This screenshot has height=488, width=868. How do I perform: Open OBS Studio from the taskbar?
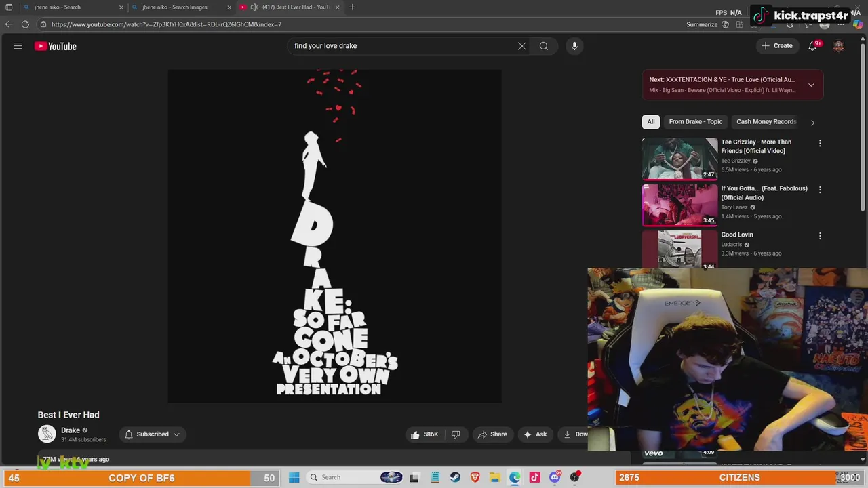[575, 477]
